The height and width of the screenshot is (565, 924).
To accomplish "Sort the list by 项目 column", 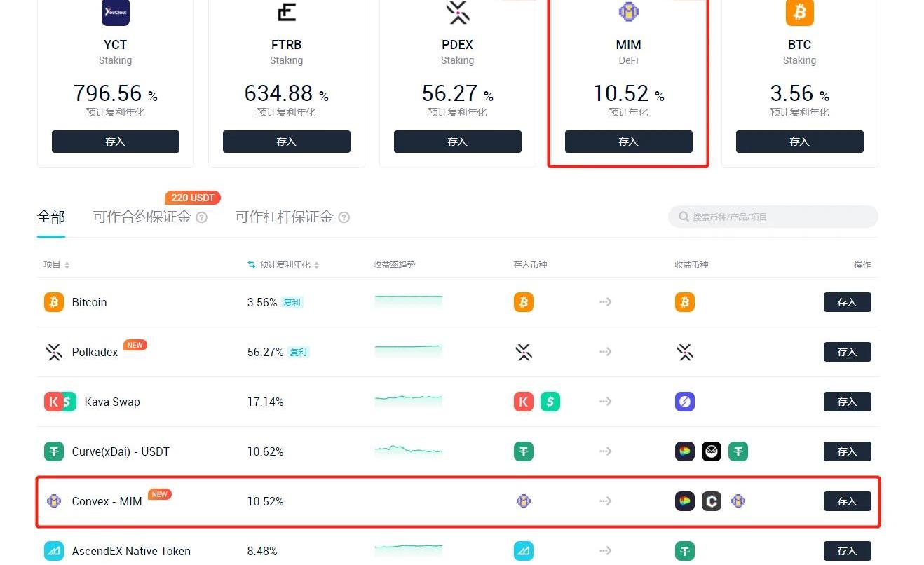I will tap(67, 266).
